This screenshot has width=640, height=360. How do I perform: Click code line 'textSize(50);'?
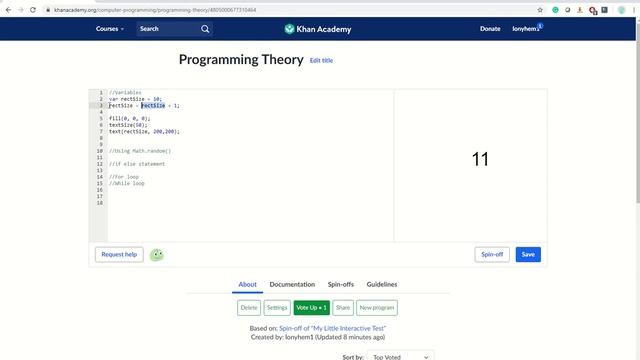point(128,125)
